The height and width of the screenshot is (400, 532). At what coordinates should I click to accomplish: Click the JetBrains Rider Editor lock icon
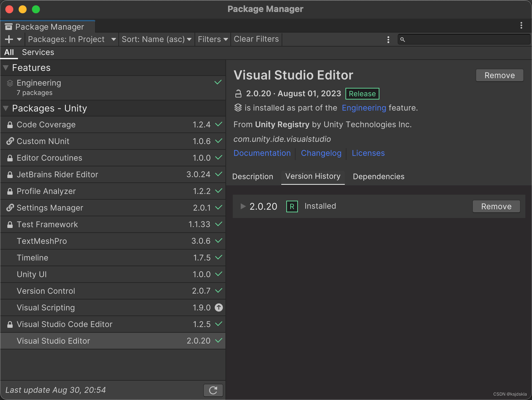tap(10, 175)
